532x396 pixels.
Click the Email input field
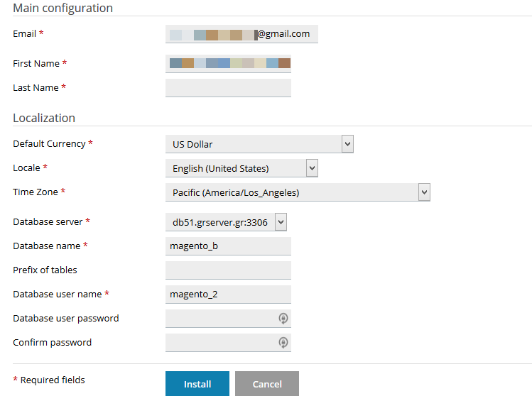coord(241,34)
